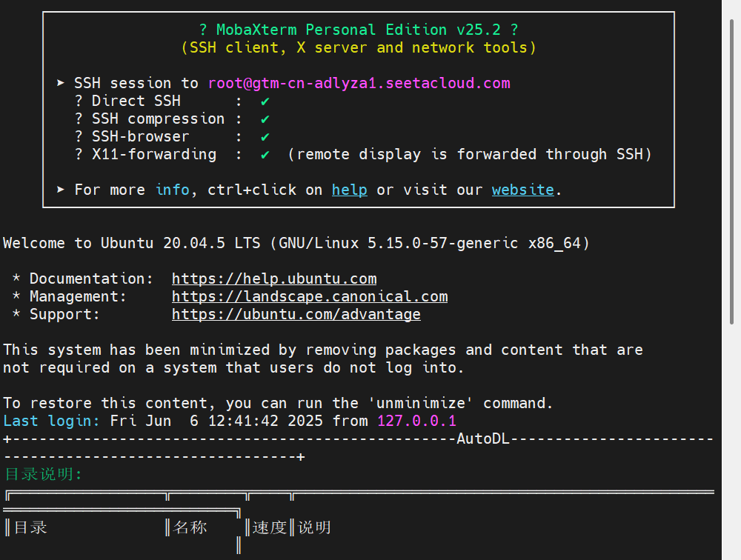Click the 名称 column header
The height and width of the screenshot is (560, 741).
[190, 527]
